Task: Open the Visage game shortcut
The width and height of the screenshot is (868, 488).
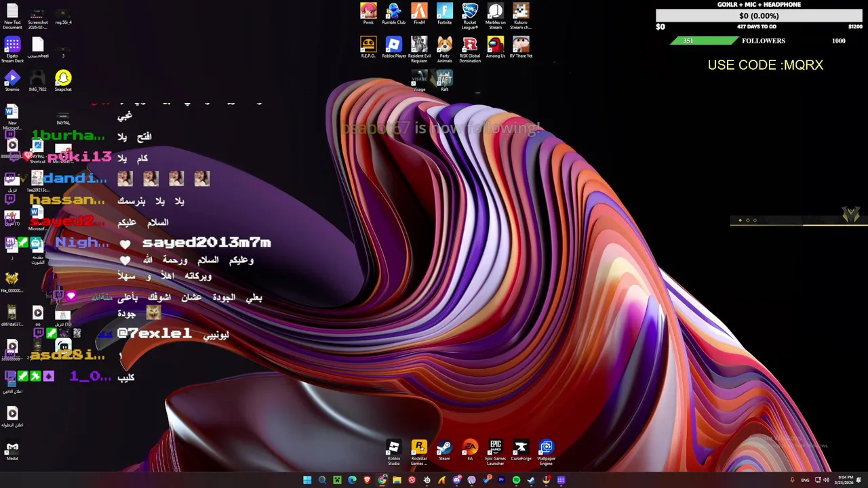Action: click(x=419, y=81)
